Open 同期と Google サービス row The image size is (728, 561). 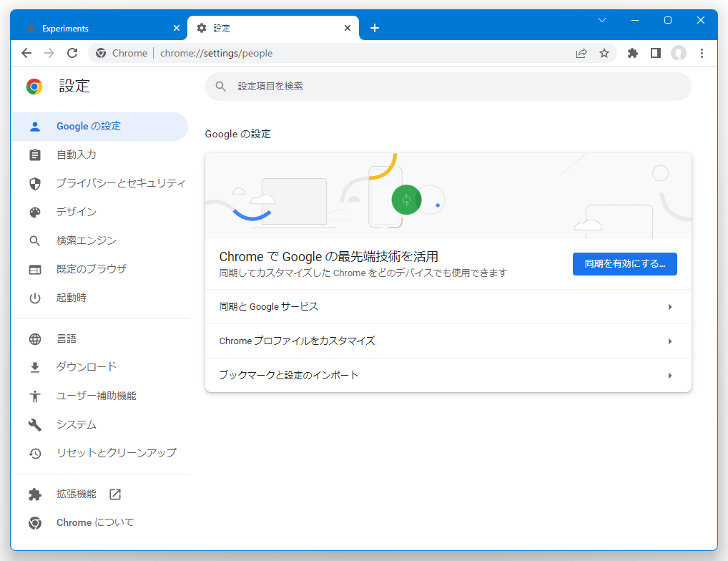(x=448, y=307)
